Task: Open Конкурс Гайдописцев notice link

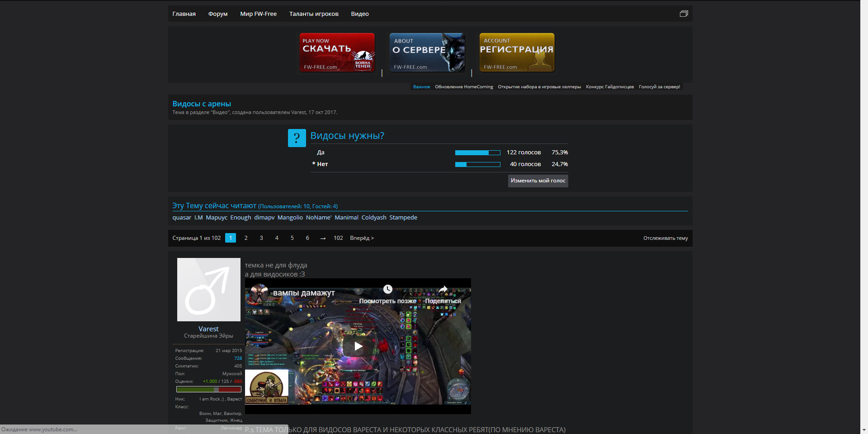Action: [x=610, y=87]
